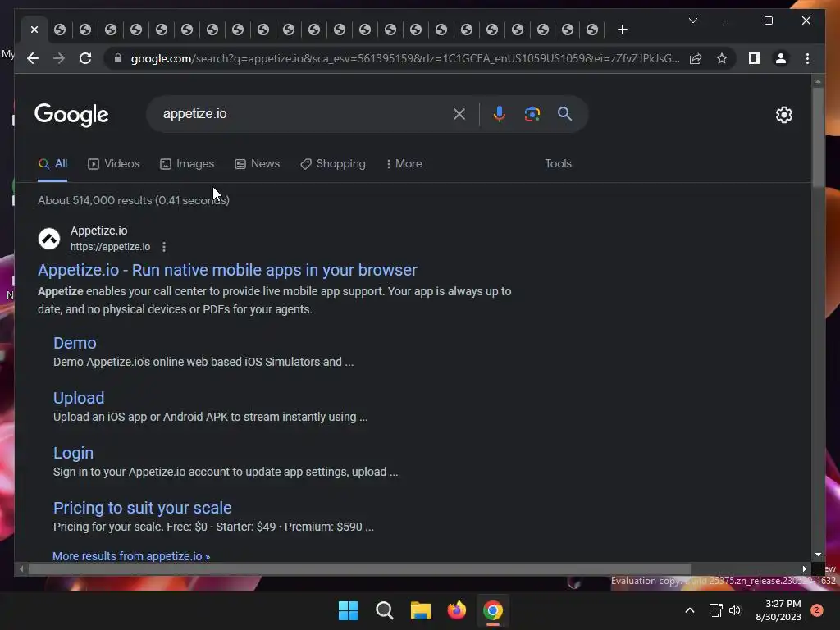This screenshot has height=630, width=840.
Task: Switch to Images results
Action: coord(187,164)
